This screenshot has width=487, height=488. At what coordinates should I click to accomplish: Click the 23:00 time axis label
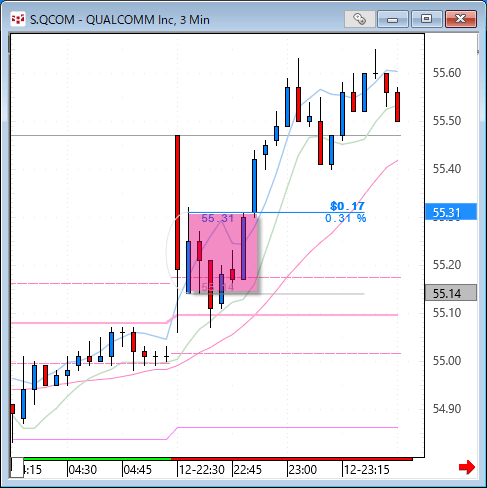click(303, 470)
